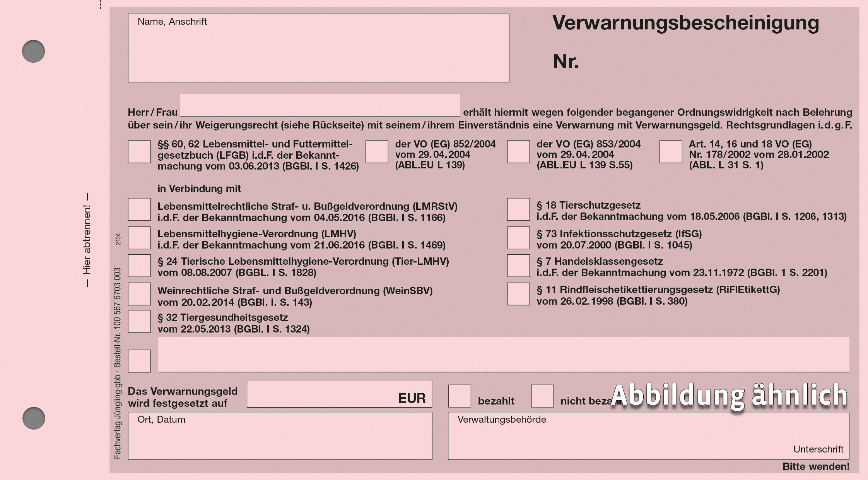868x480 pixels.
Task: Check the Lebensmittelhygiene-Verordnung (LMHV) box
Action: (139, 238)
